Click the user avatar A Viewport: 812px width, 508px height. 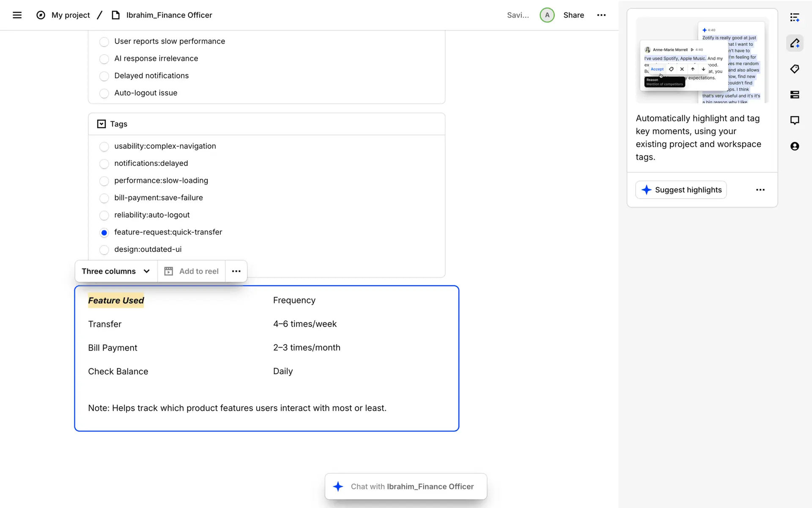[x=547, y=15]
